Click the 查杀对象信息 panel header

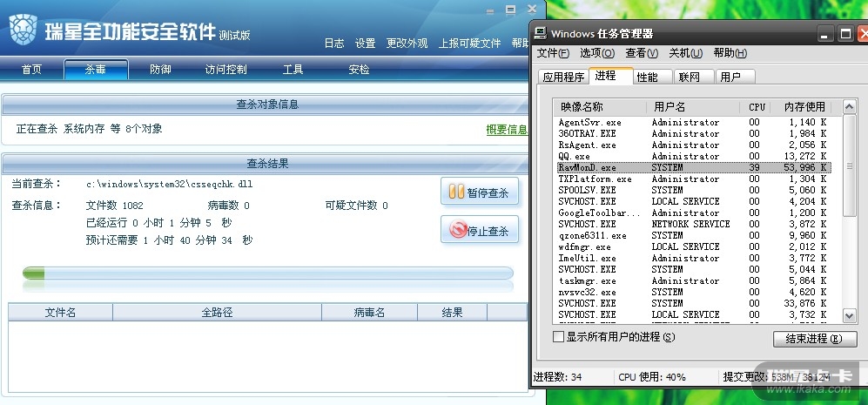point(267,105)
